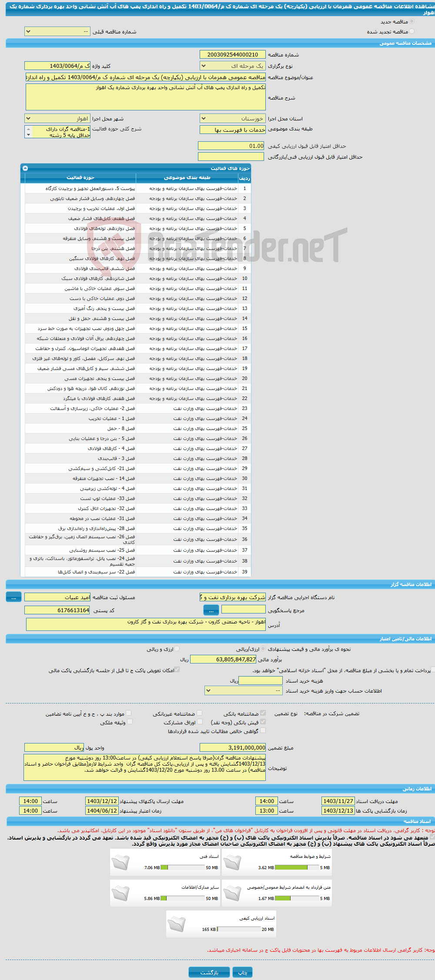Click the 'کلید واژه' keyword field

[57, 66]
